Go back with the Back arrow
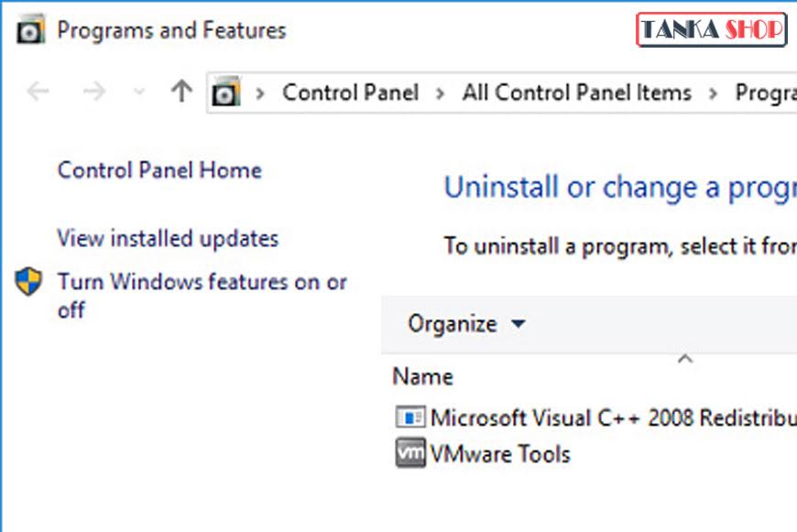 [x=38, y=92]
